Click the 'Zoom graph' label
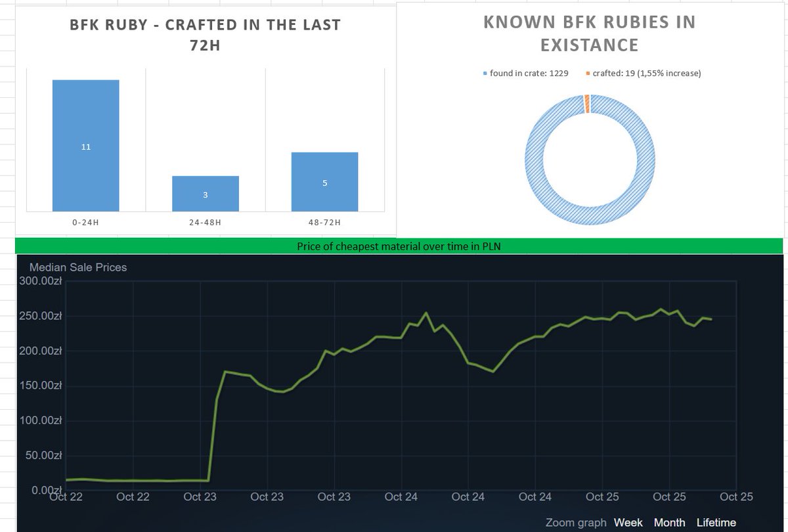788x532 pixels. pos(575,523)
